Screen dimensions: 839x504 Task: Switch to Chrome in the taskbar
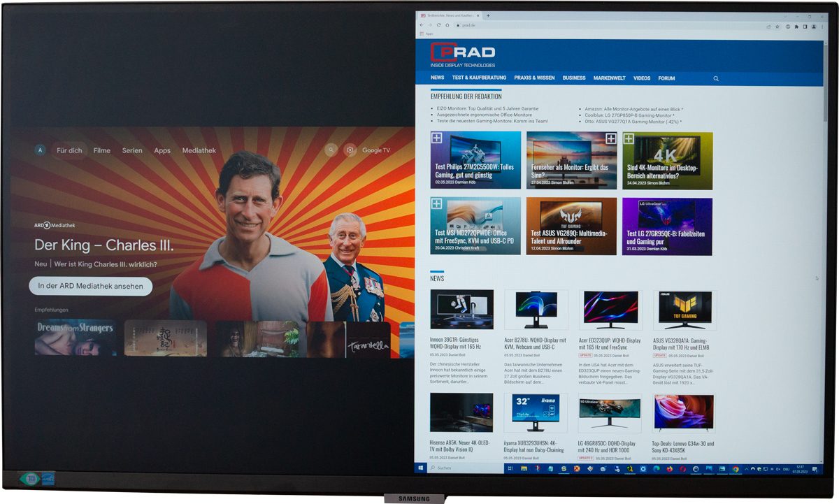coord(736,469)
